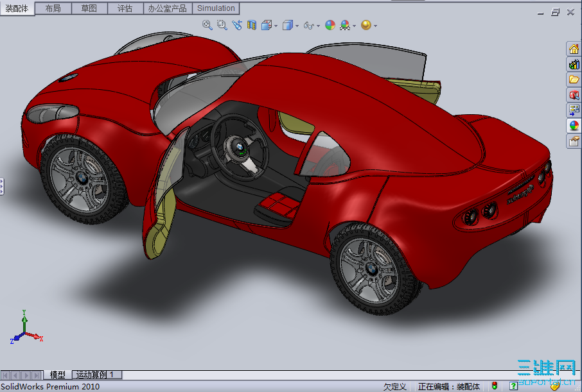The height and width of the screenshot is (392, 582).
Task: Click the Previous View icon
Action: pyautogui.click(x=237, y=25)
